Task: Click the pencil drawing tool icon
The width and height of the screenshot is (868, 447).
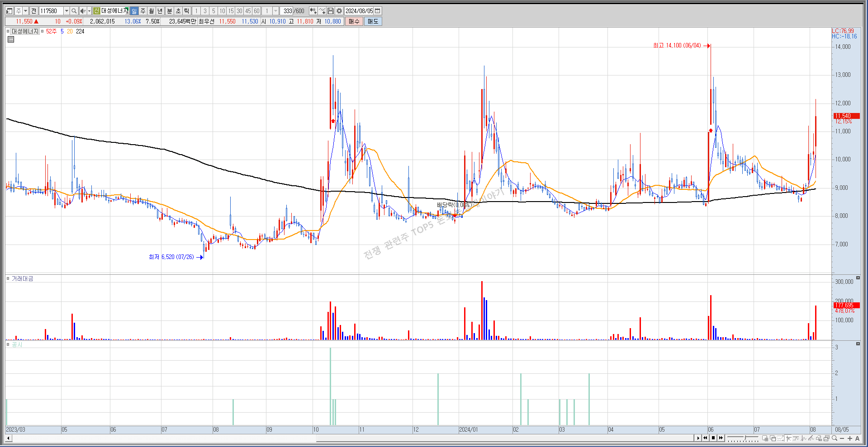Action: [811, 438]
